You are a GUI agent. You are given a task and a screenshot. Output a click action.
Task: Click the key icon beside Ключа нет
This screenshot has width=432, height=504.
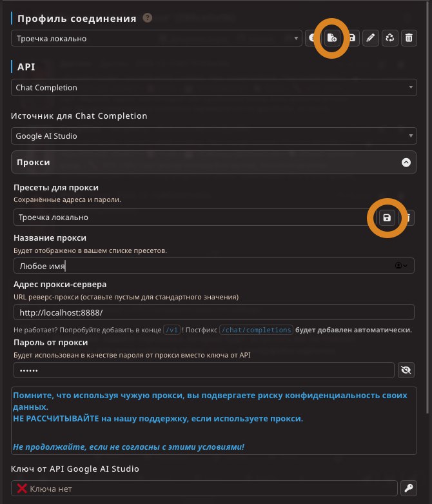tap(409, 489)
